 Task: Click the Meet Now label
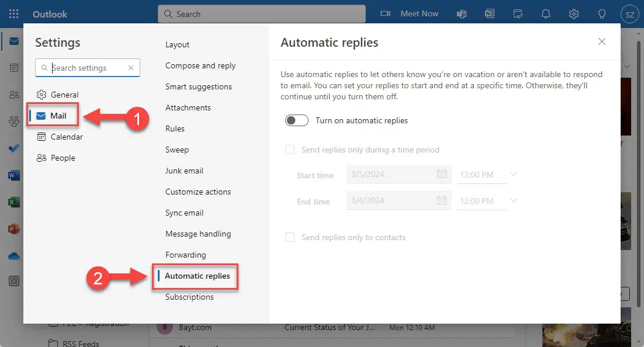(420, 13)
